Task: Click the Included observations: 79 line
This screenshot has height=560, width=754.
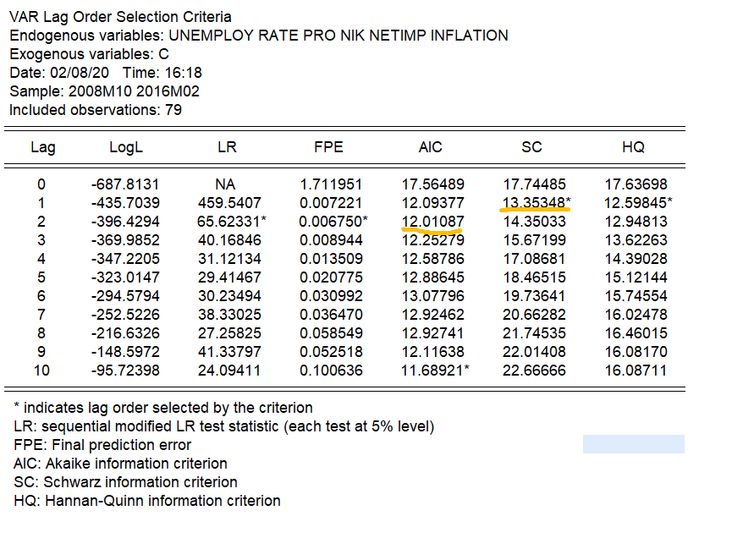Action: 95,110
